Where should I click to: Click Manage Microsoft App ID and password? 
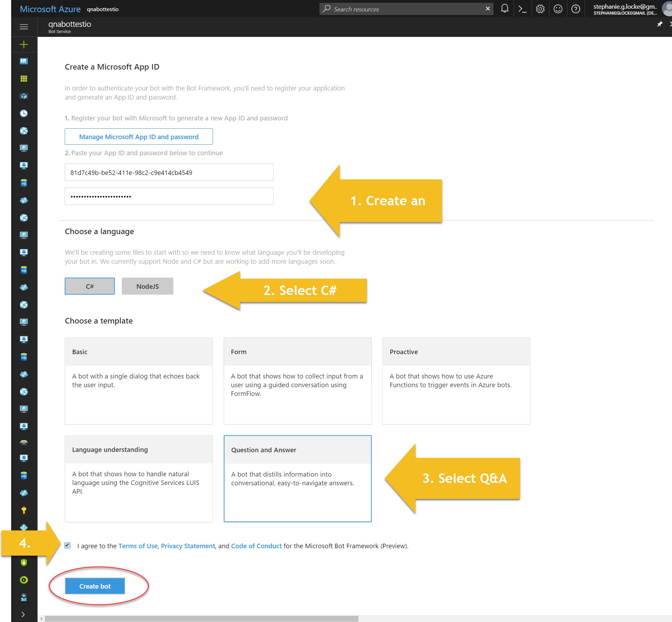(x=139, y=137)
